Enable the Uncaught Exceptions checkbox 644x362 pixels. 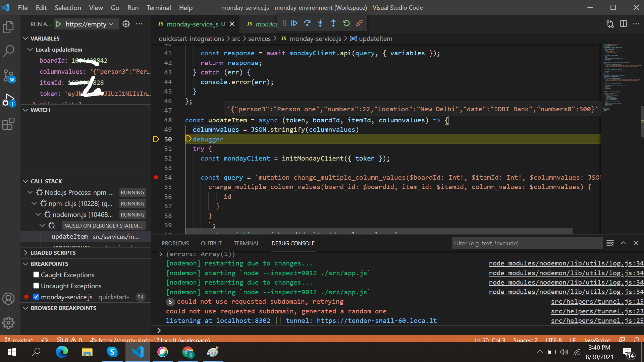coord(36,286)
